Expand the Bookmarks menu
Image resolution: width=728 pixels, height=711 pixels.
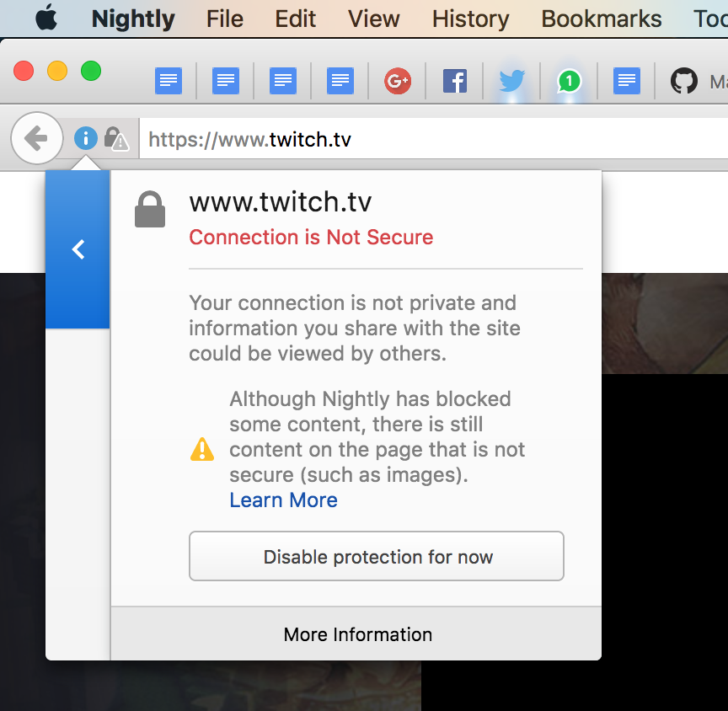[x=601, y=19]
